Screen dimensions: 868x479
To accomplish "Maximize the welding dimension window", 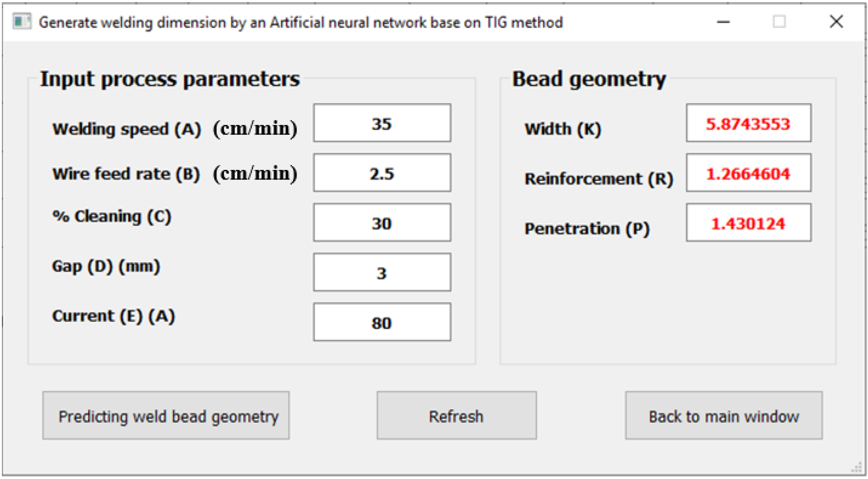I will [x=779, y=22].
